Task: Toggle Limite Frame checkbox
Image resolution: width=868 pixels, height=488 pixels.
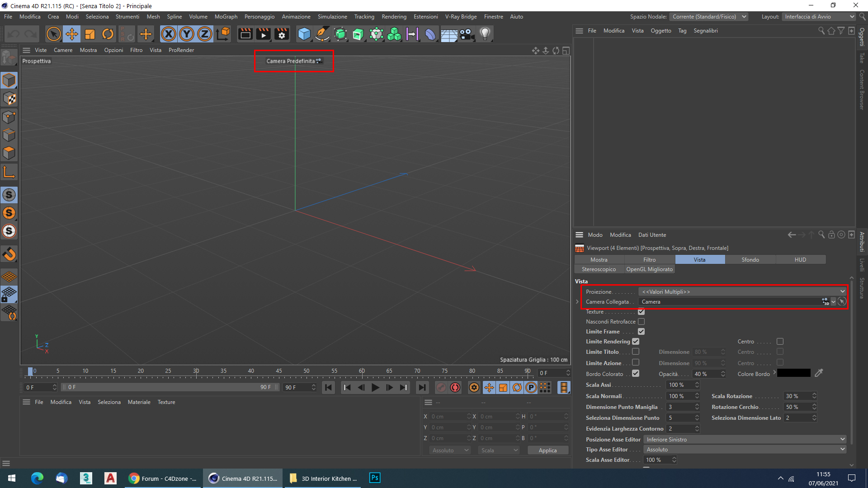Action: coord(641,332)
